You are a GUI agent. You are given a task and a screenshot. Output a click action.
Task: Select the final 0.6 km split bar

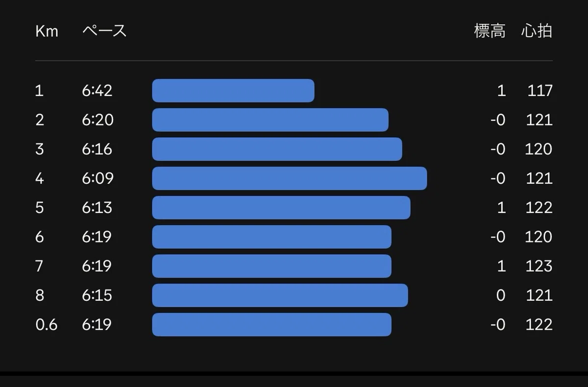pyautogui.click(x=271, y=324)
